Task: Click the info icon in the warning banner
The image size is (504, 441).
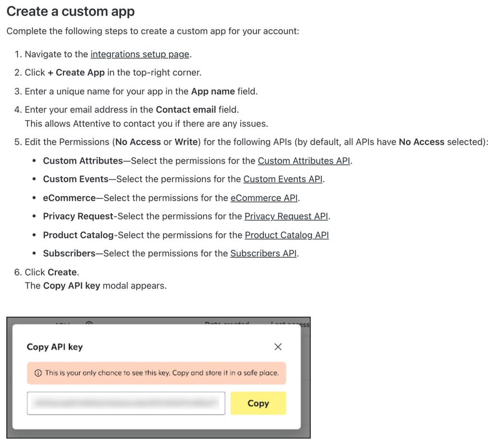Action: (38, 373)
